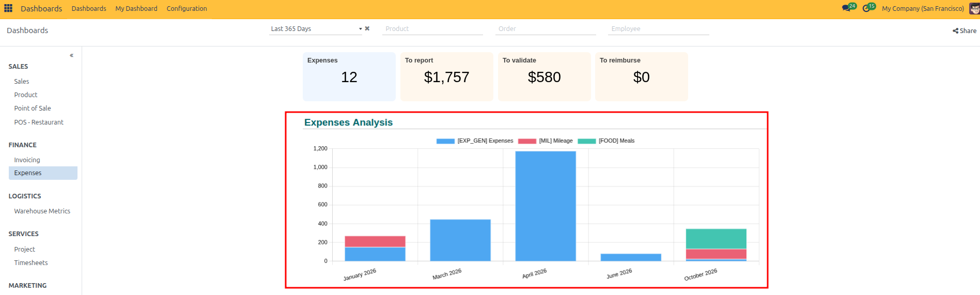Click the Share button
The height and width of the screenshot is (295, 980).
tap(965, 31)
